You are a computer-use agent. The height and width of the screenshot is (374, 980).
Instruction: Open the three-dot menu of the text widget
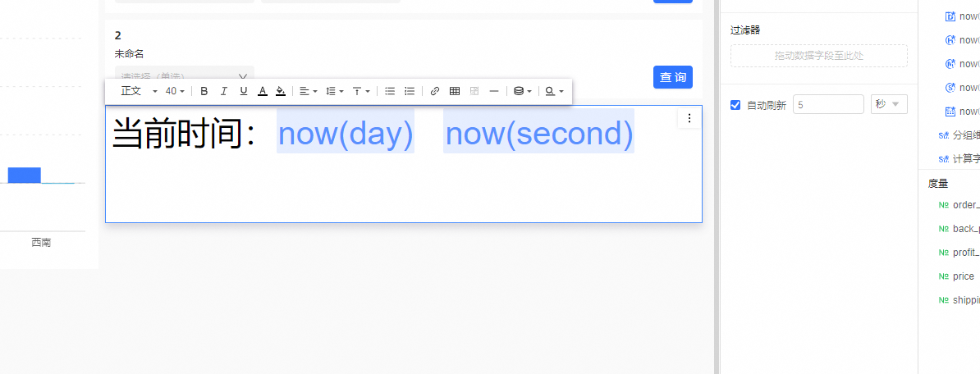pos(689,118)
